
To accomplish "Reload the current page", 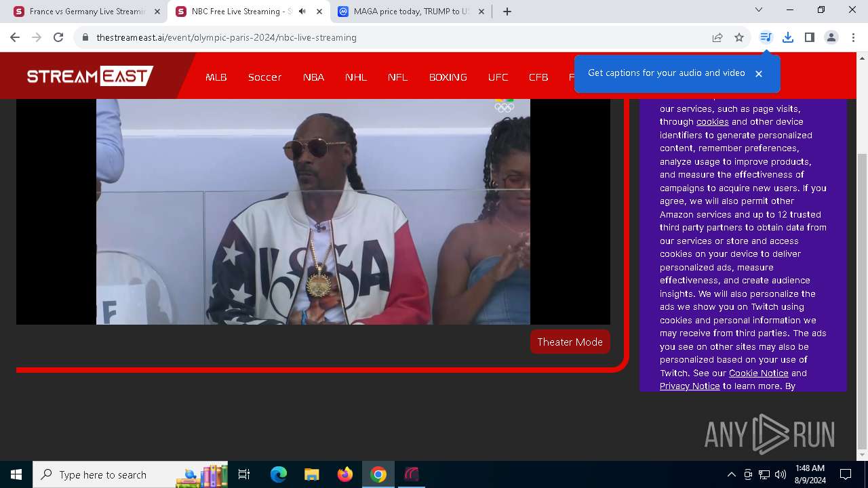I will coord(58,37).
